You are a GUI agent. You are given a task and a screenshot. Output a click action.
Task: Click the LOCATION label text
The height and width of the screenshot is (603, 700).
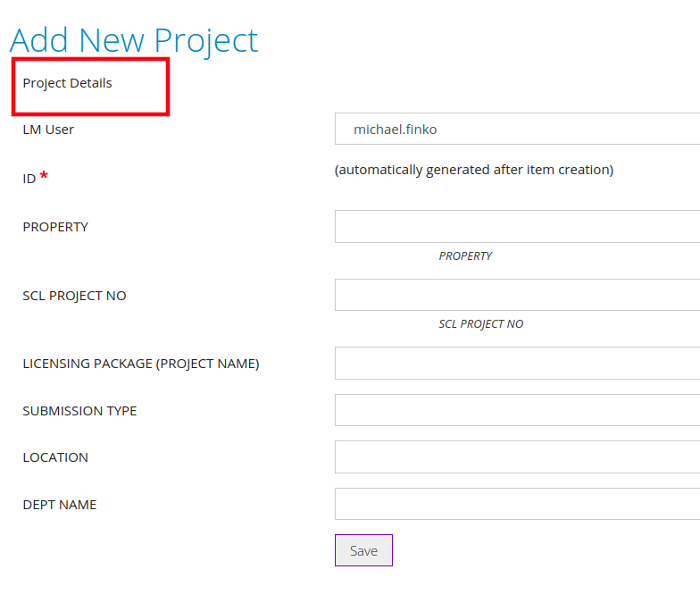pos(55,457)
